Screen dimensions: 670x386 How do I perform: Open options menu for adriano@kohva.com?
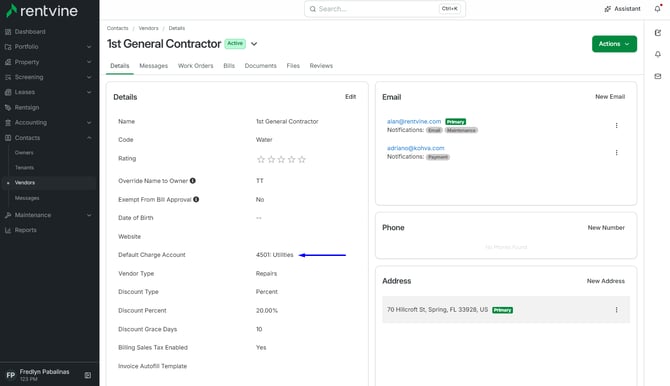tap(616, 152)
